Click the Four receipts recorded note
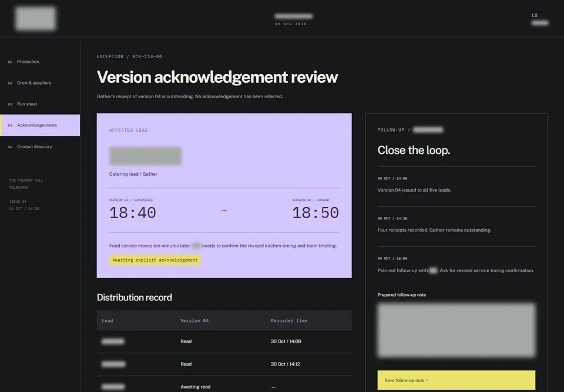 click(x=434, y=230)
